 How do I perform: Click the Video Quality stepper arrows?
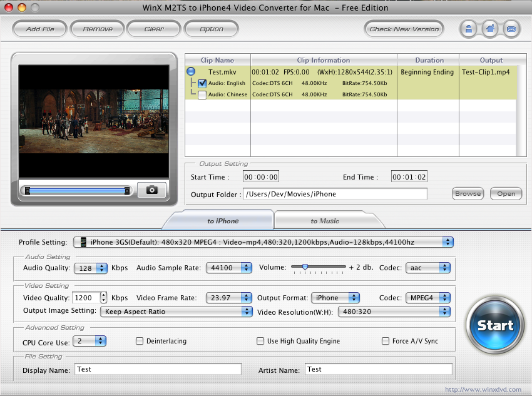[x=103, y=298]
